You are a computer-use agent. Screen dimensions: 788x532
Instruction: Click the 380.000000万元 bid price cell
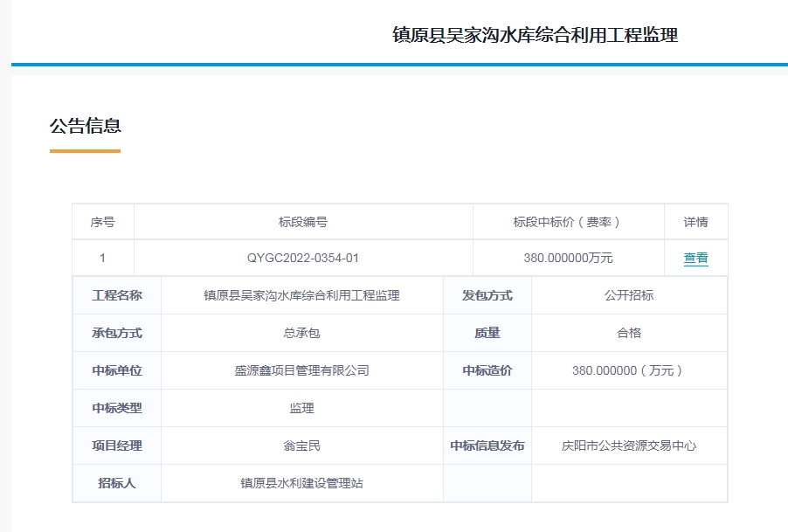pyautogui.click(x=568, y=259)
